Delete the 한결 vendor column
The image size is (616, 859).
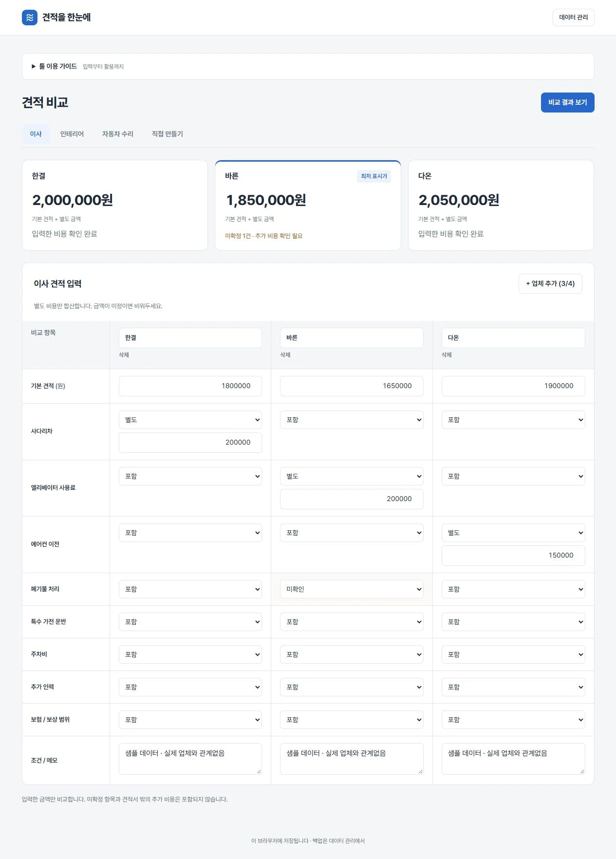pos(124,355)
